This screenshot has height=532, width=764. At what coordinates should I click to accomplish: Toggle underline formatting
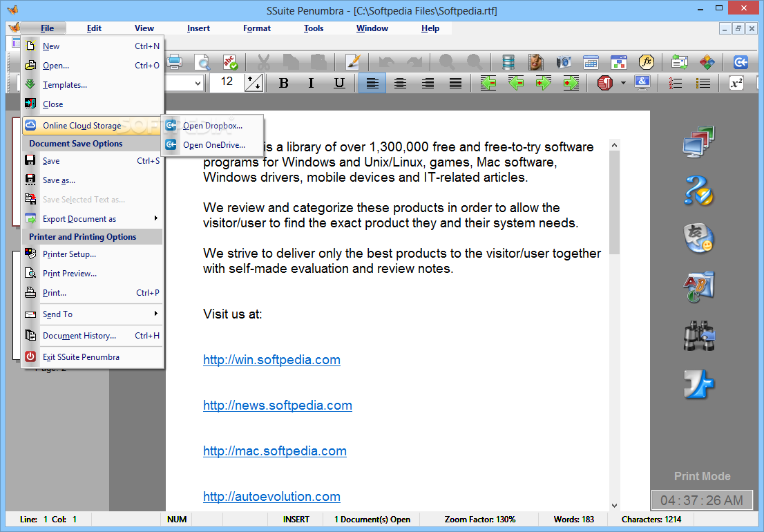coord(339,84)
